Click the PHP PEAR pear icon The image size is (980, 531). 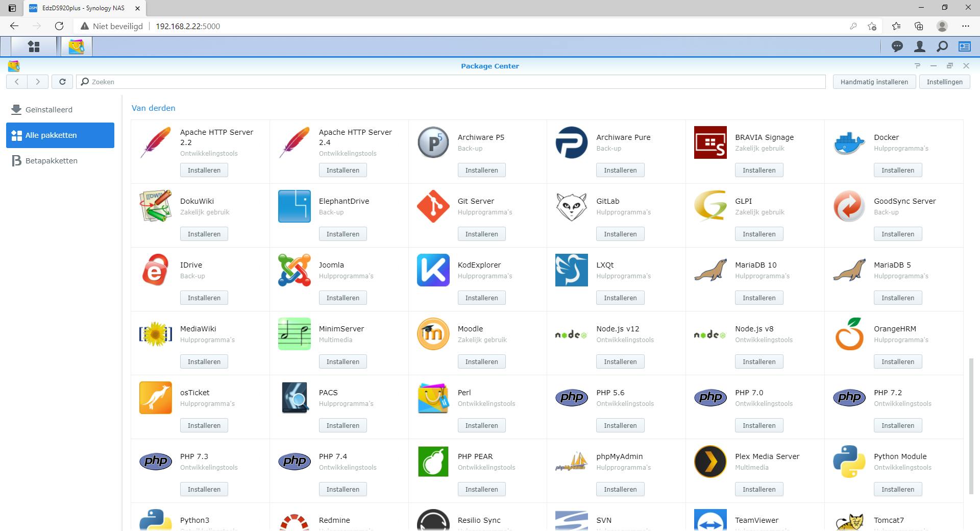coord(433,462)
